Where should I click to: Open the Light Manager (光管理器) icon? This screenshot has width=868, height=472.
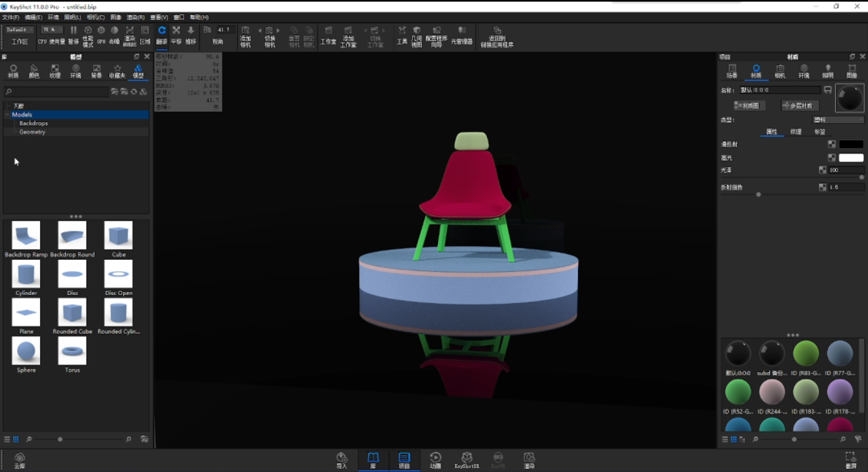point(461,35)
